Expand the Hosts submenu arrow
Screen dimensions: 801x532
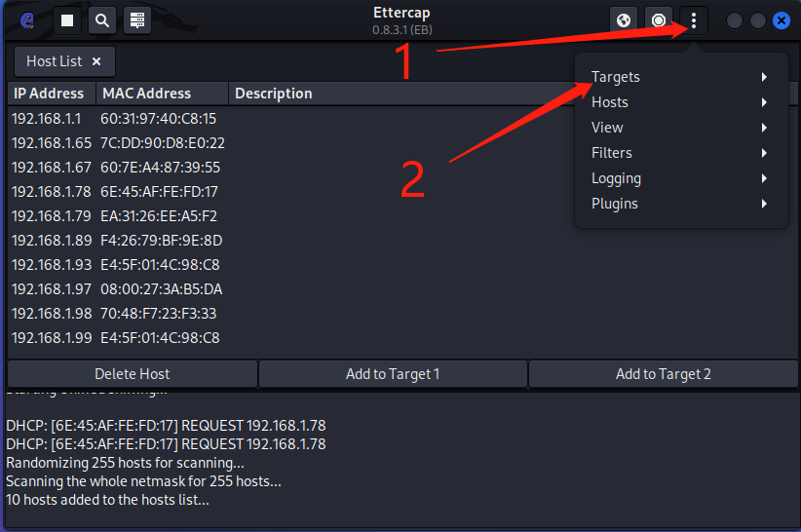[764, 102]
